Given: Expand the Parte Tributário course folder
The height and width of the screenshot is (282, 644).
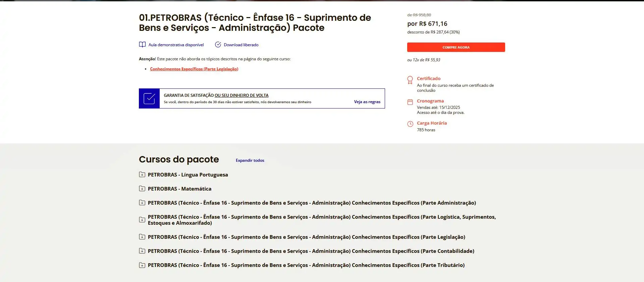Looking at the screenshot, I should click(142, 265).
